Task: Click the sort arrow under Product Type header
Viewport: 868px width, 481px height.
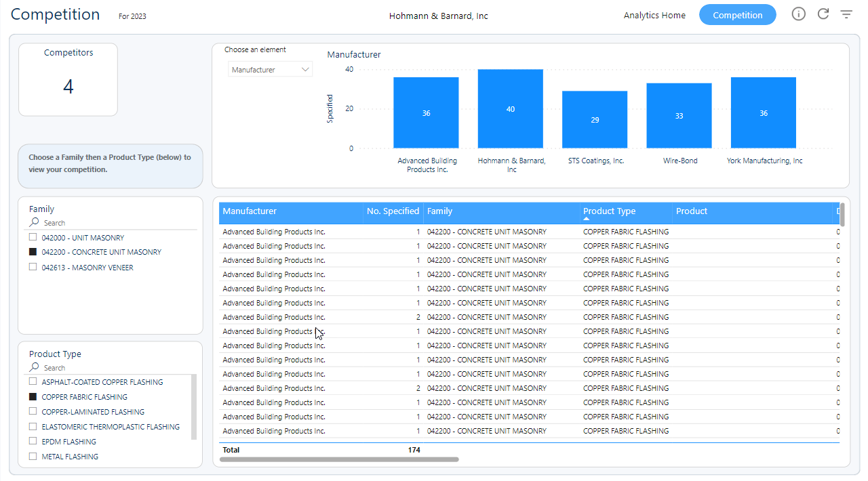Action: click(x=587, y=219)
